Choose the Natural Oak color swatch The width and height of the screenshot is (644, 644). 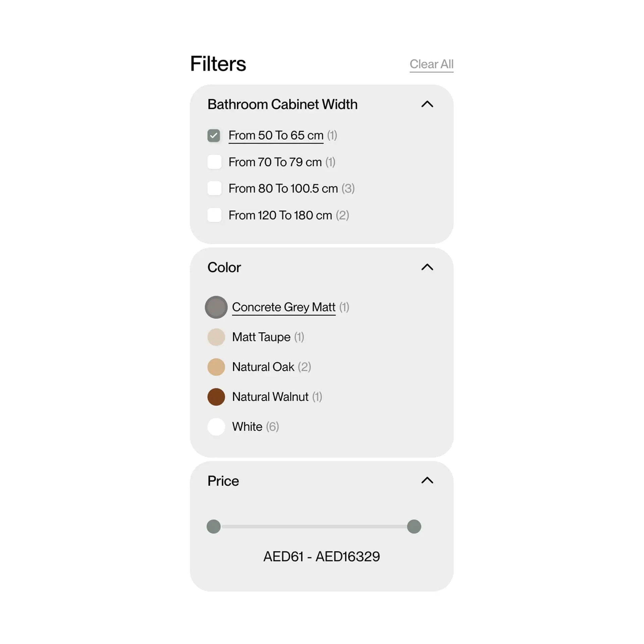point(216,367)
